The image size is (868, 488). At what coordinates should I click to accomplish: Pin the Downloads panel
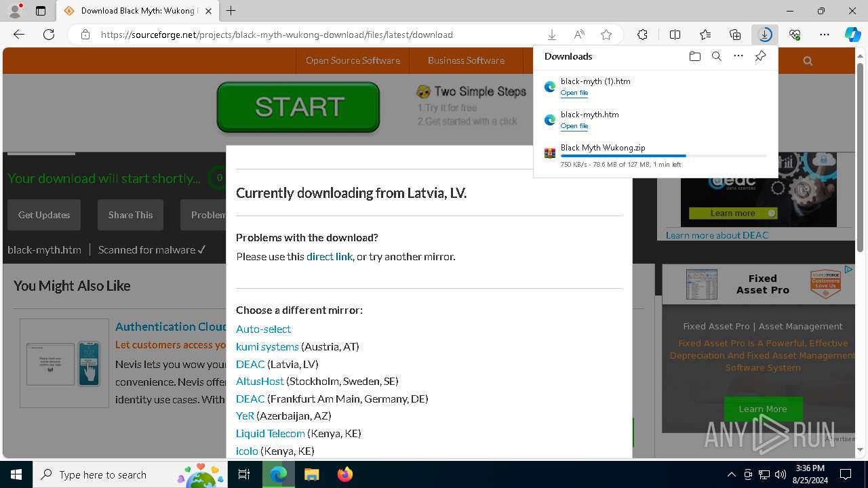click(760, 56)
